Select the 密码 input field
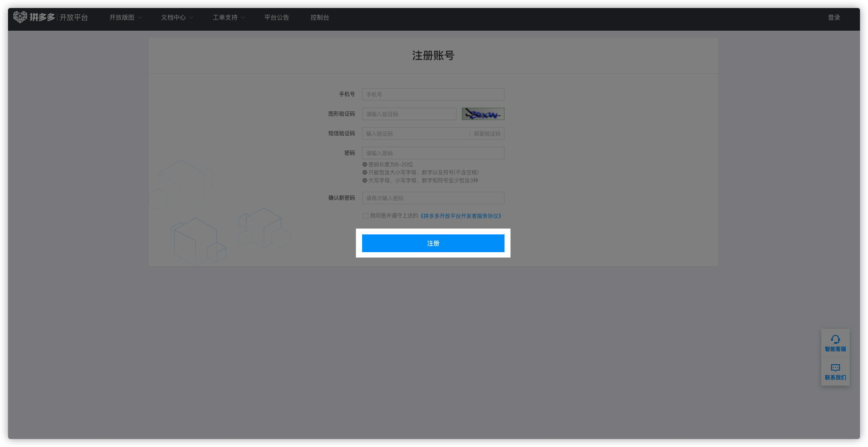Image resolution: width=868 pixels, height=447 pixels. tap(433, 153)
